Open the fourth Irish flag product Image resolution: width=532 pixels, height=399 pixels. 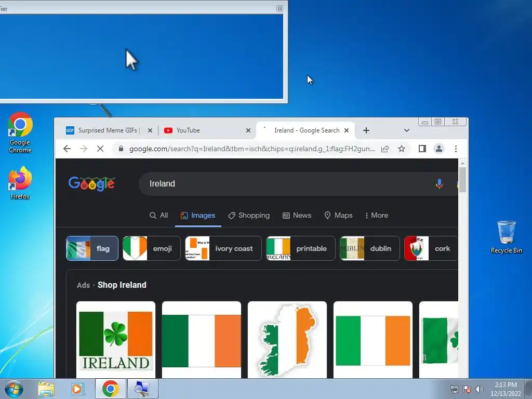pyautogui.click(x=373, y=340)
